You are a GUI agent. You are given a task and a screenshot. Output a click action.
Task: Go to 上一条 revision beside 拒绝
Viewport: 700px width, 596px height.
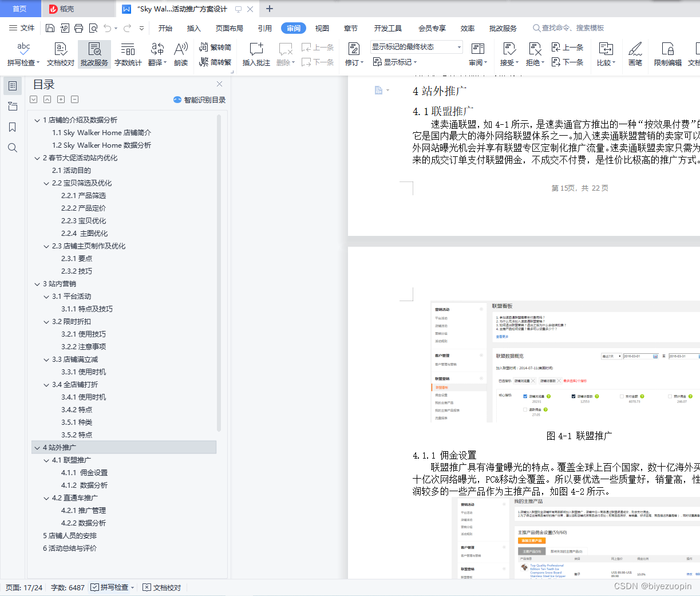click(x=567, y=48)
